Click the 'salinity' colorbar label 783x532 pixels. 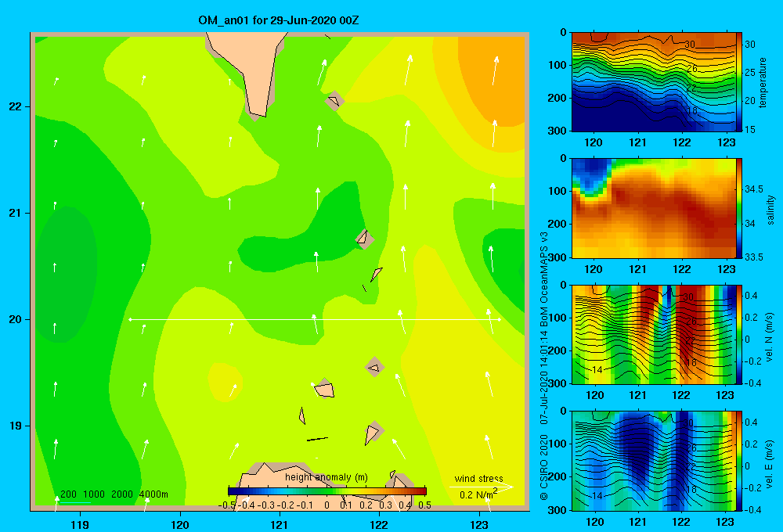click(x=770, y=210)
